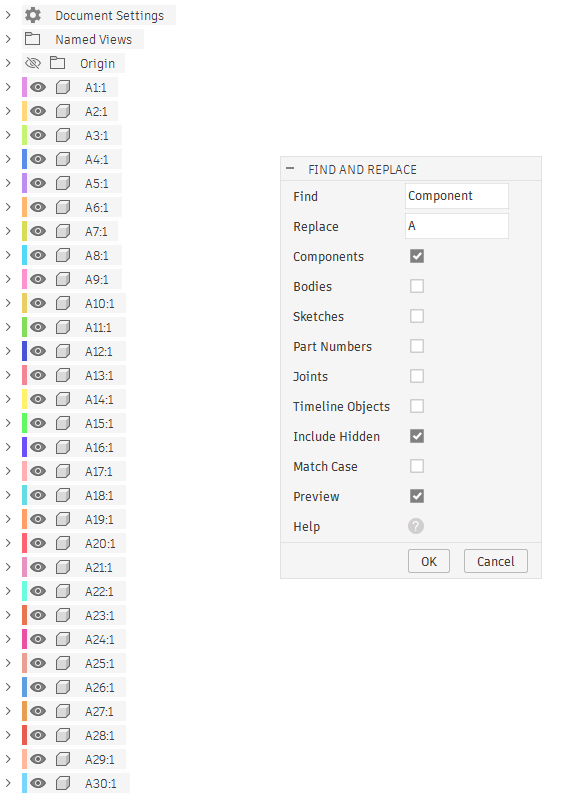This screenshot has width=572, height=805.
Task: Disable the Include Hidden checkbox
Action: pyautogui.click(x=417, y=436)
